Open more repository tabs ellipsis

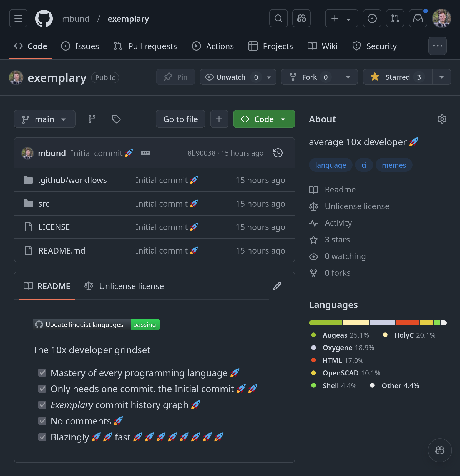[x=438, y=46]
